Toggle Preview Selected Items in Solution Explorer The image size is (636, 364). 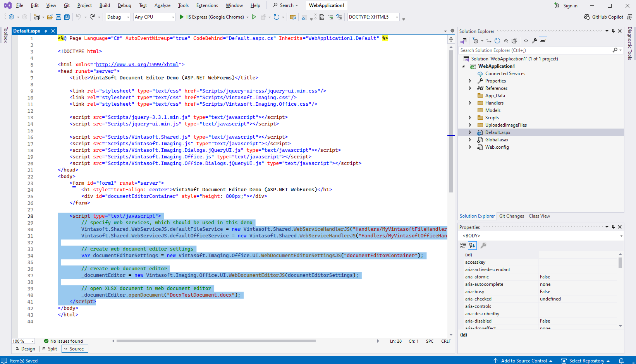543,41
